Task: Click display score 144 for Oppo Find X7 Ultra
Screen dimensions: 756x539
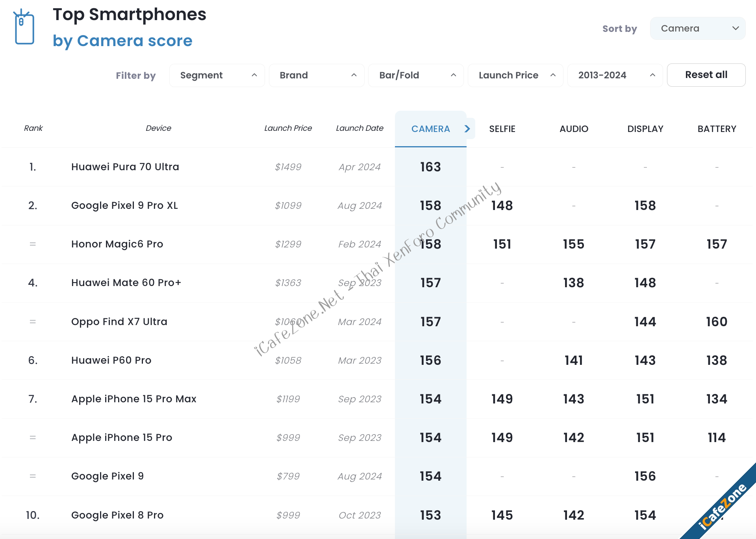Action: click(645, 322)
